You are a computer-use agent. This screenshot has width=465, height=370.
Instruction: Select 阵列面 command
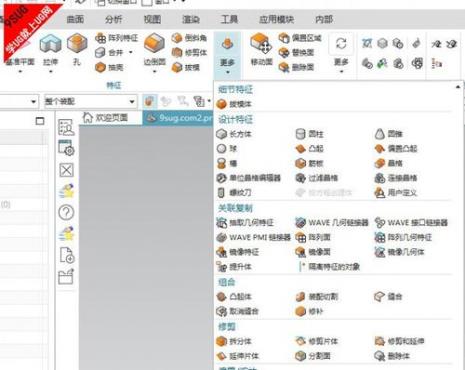313,237
